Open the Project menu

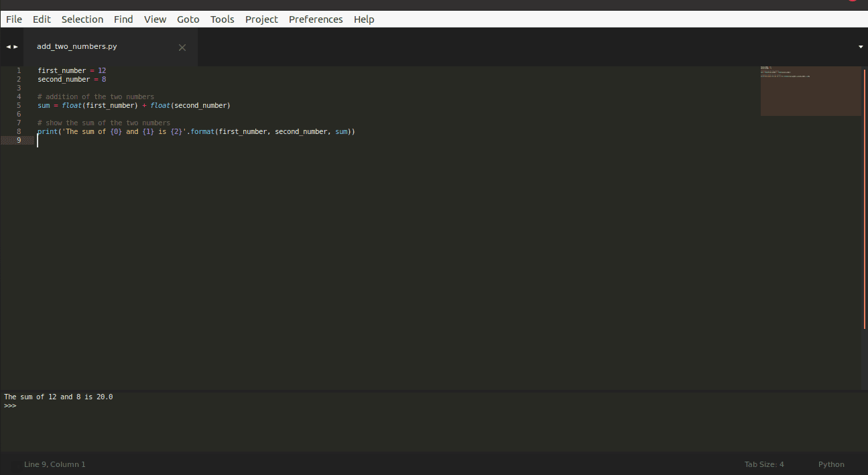pos(261,19)
